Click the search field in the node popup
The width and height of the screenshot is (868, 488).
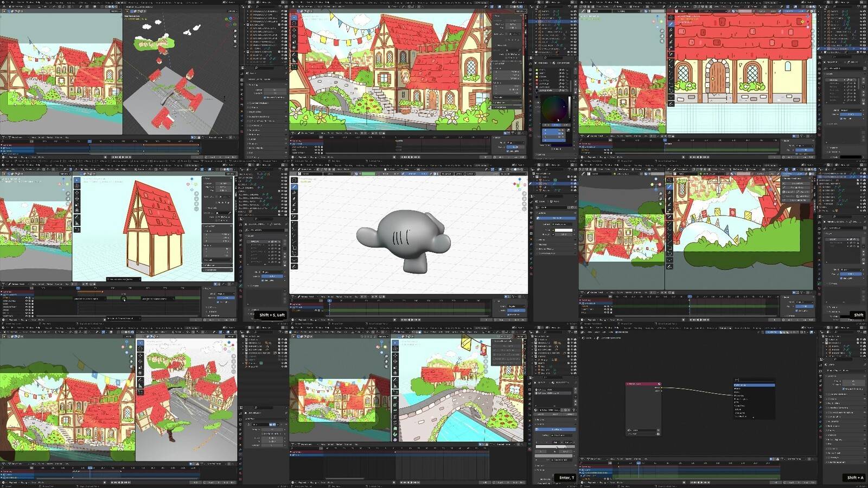(x=754, y=380)
